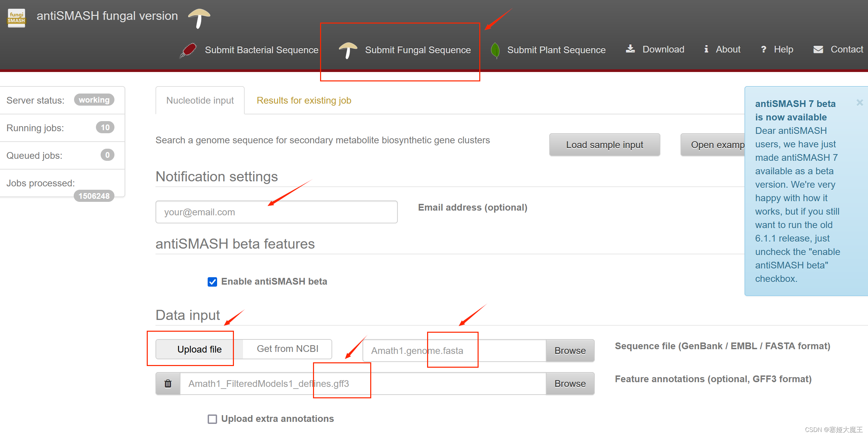
Task: Switch to Get from NCBI option
Action: click(x=287, y=349)
